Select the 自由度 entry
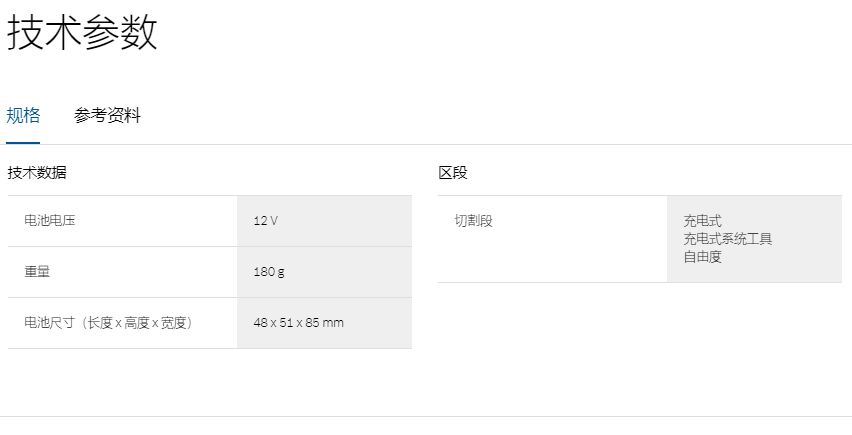852x435 pixels. point(702,257)
